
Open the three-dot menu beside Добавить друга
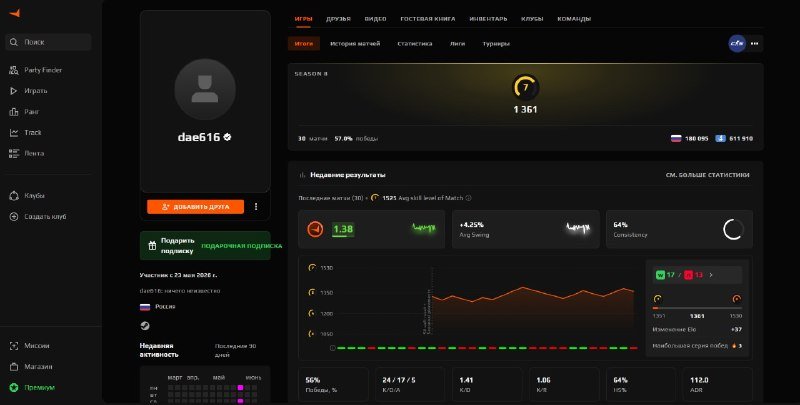[x=256, y=207]
